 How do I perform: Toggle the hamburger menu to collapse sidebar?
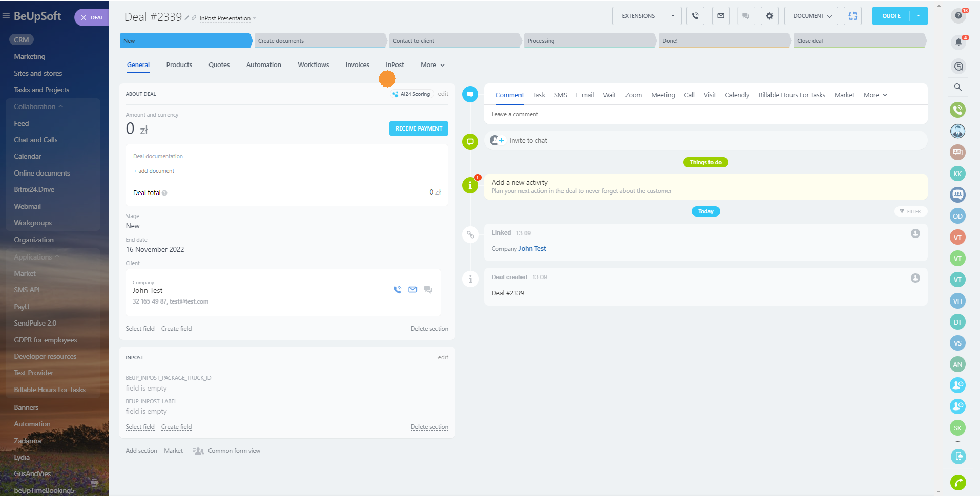click(6, 16)
